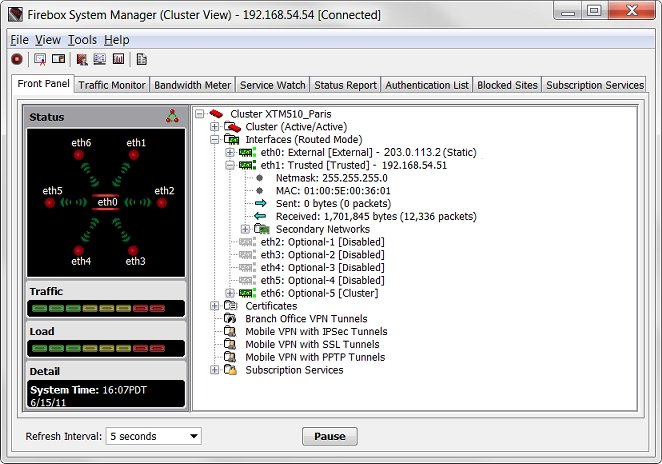Screen dimensions: 662x464
Task: Collapse the eth1 Trusted interface node
Action: pos(230,165)
